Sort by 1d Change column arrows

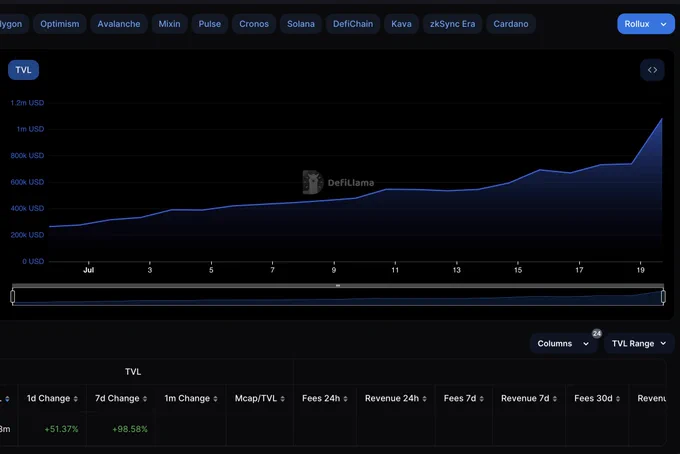pyautogui.click(x=75, y=398)
